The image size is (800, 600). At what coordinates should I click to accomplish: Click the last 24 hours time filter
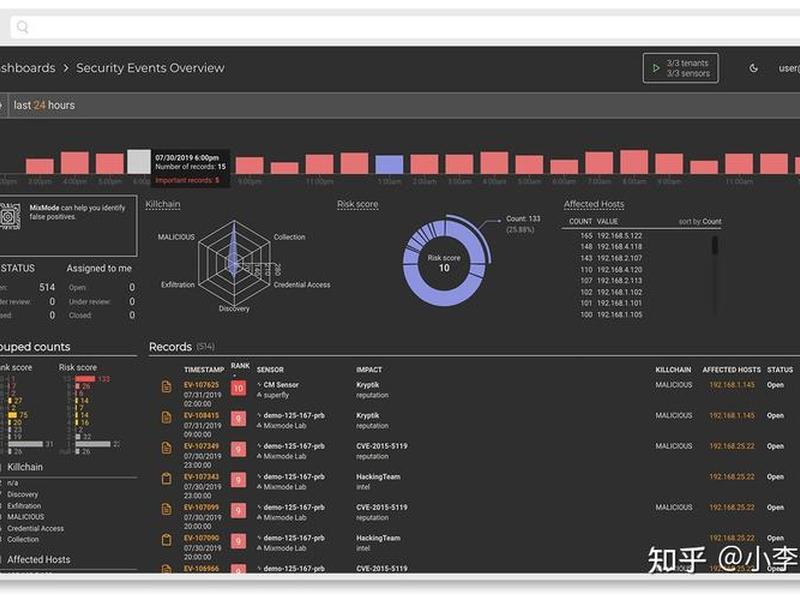(x=44, y=105)
